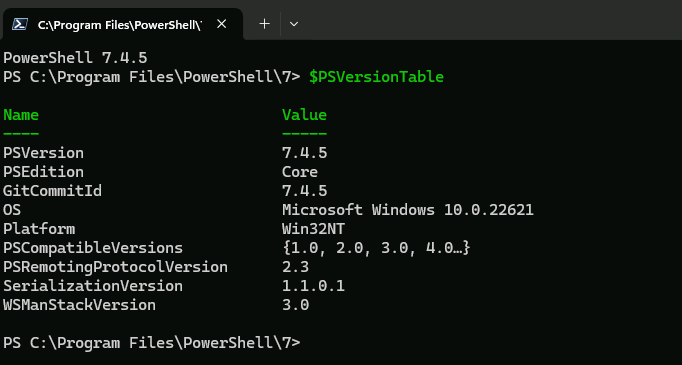682x365 pixels.
Task: Click the PSRemotingProtocolVersion label
Action: pyautogui.click(x=115, y=267)
